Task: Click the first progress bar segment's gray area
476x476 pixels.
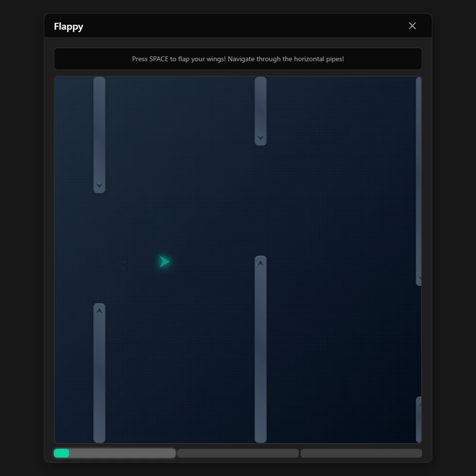Action: pos(121,453)
